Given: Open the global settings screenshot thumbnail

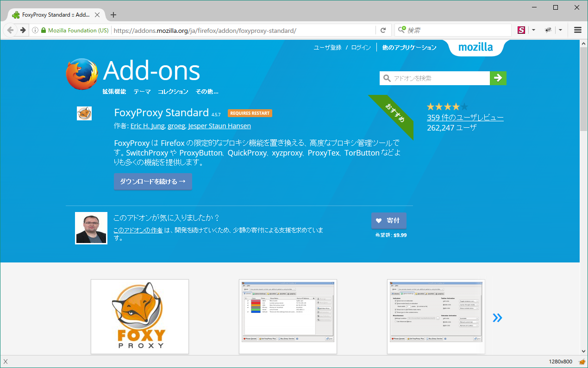Looking at the screenshot, I should click(x=436, y=317).
